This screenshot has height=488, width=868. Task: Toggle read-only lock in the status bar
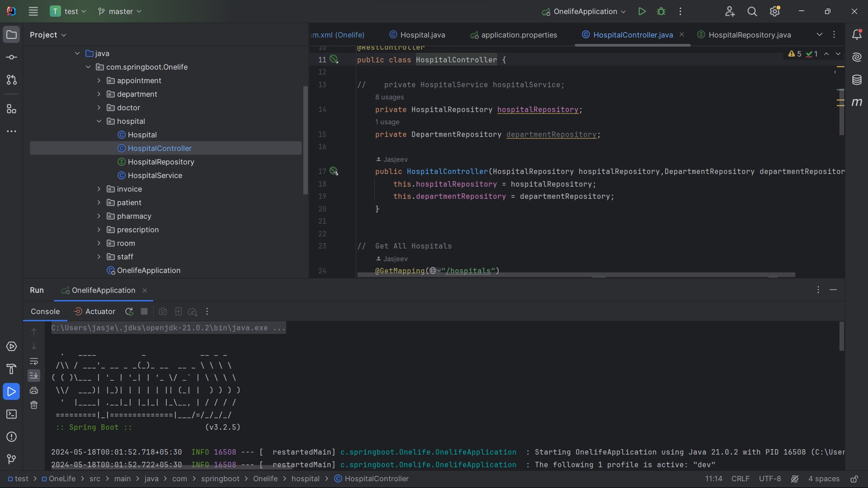tap(854, 479)
